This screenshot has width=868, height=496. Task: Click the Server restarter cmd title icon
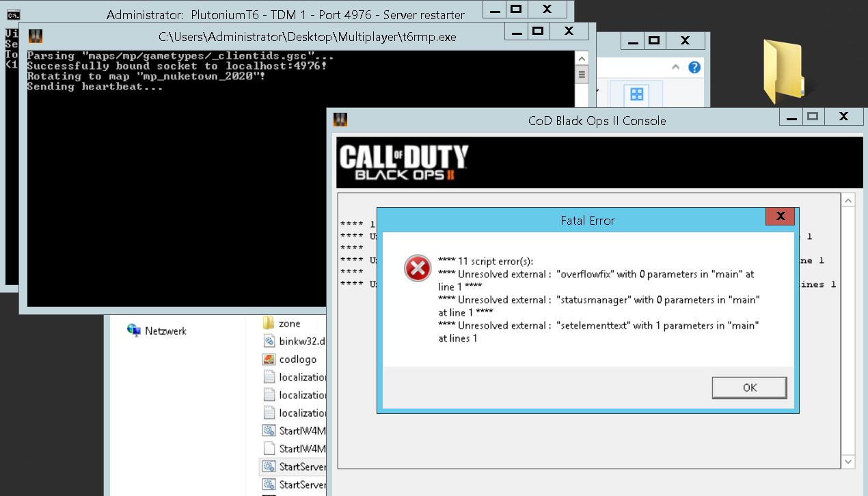coord(12,14)
